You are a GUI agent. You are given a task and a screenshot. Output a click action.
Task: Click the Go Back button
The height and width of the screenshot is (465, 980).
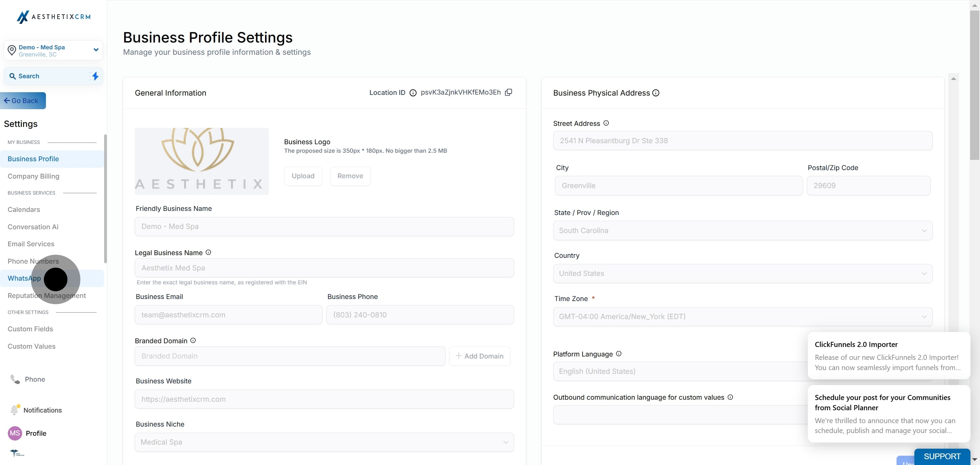tap(23, 101)
